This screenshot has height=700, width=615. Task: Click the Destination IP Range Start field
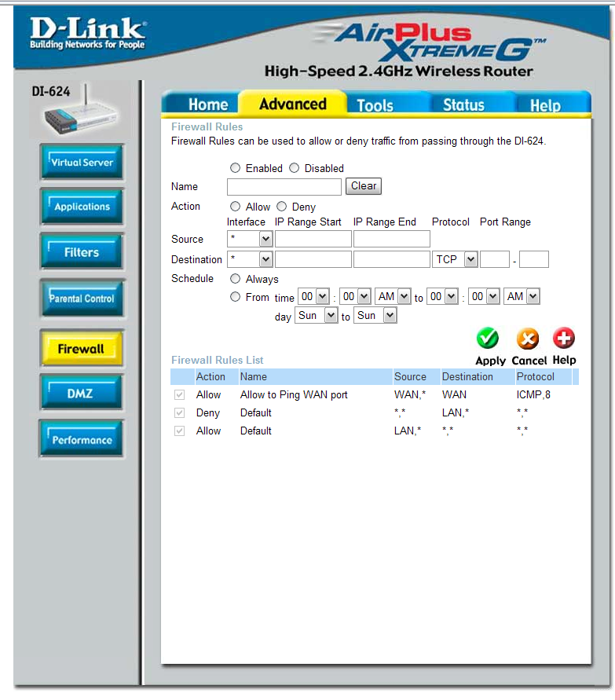[x=313, y=259]
